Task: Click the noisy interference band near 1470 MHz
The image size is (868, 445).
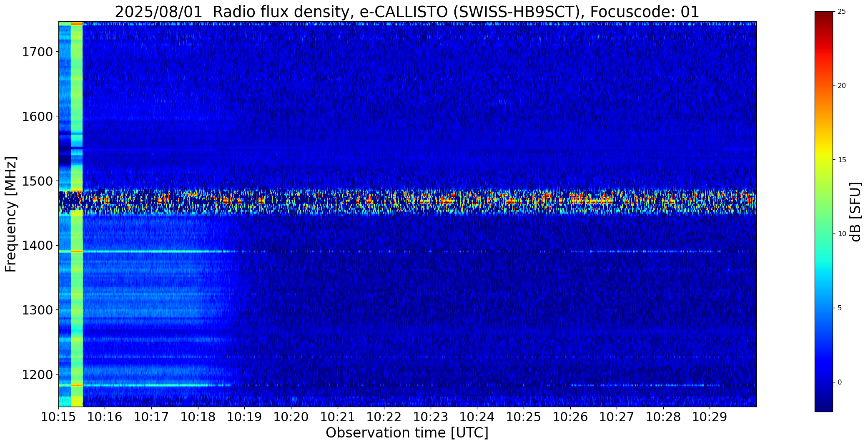Action: click(x=407, y=202)
